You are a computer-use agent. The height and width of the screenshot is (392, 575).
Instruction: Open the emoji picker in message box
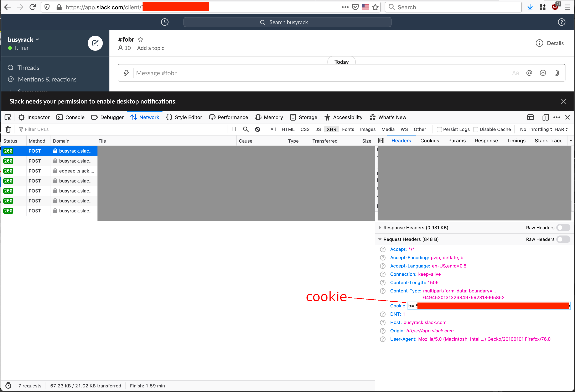point(543,73)
